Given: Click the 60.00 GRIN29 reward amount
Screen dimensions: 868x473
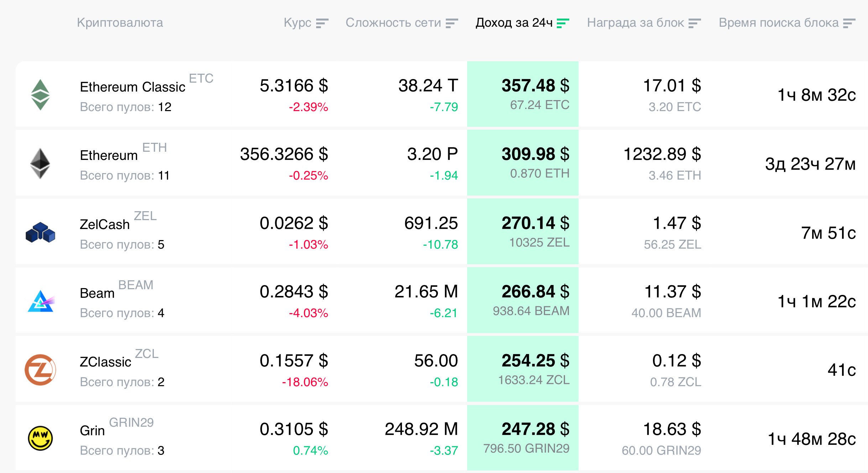Looking at the screenshot, I should (x=662, y=450).
